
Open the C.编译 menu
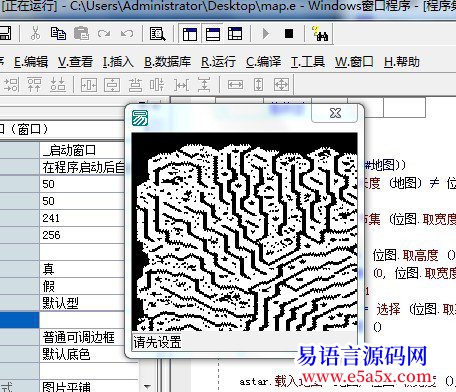[263, 62]
